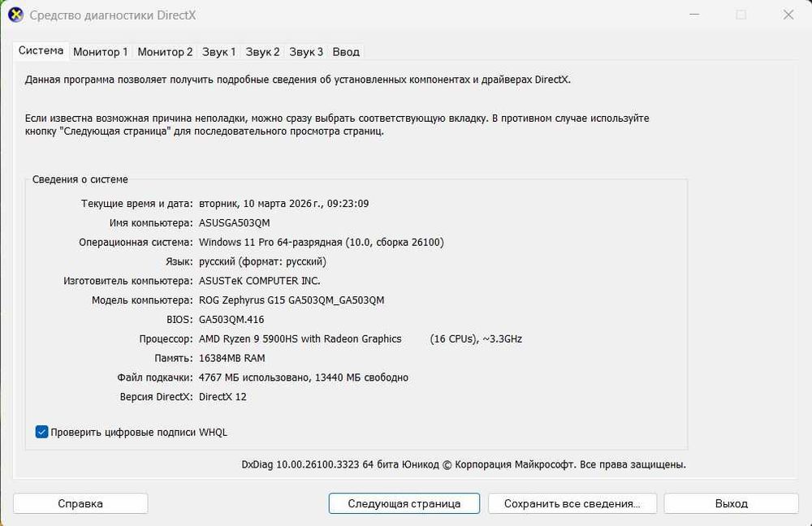
Task: Click the Текущие время и дата label
Action: pos(136,204)
